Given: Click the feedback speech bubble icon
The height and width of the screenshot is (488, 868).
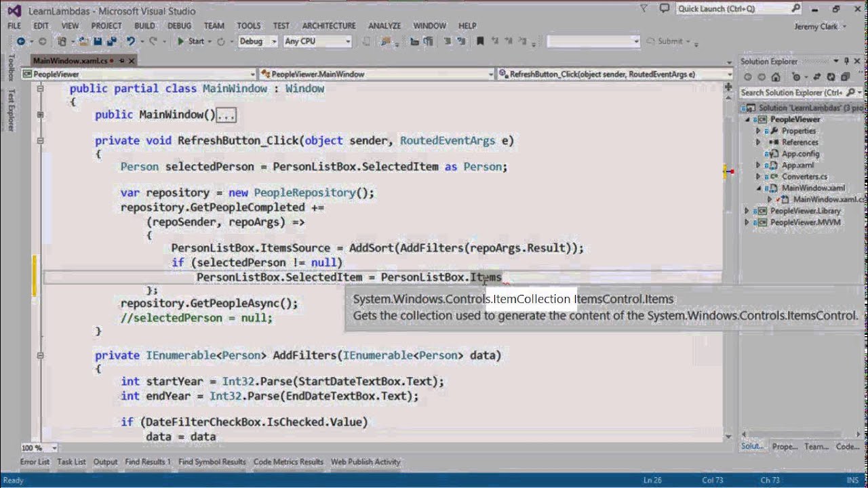Looking at the screenshot, I should point(666,9).
